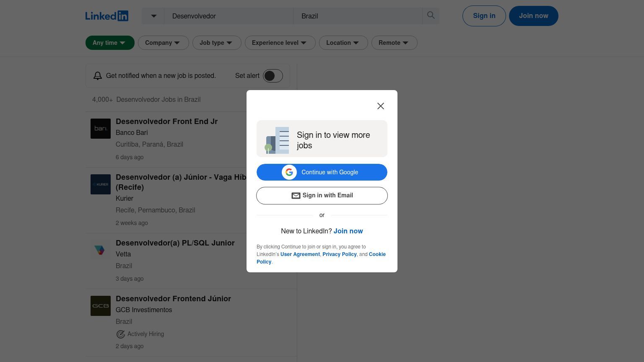Click the LinkedIn logo
The image size is (644, 362).
[x=107, y=16]
